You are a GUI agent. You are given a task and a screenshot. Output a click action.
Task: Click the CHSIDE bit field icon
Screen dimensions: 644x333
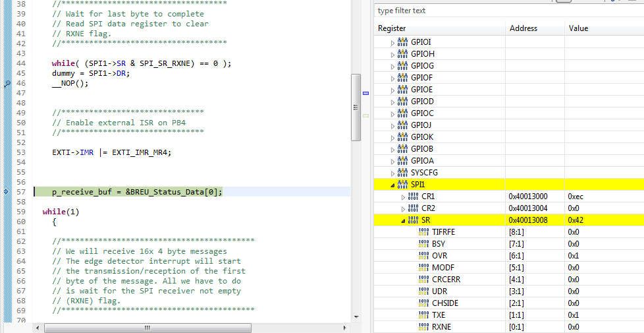[423, 303]
